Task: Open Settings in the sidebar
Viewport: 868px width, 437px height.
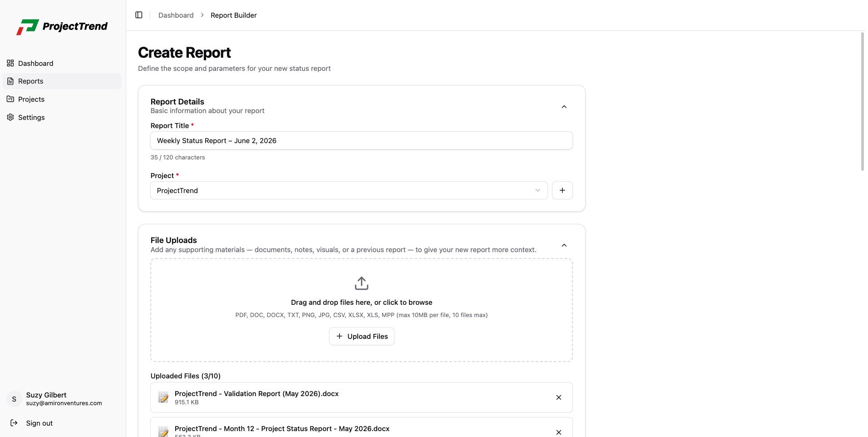Action: pos(62,117)
